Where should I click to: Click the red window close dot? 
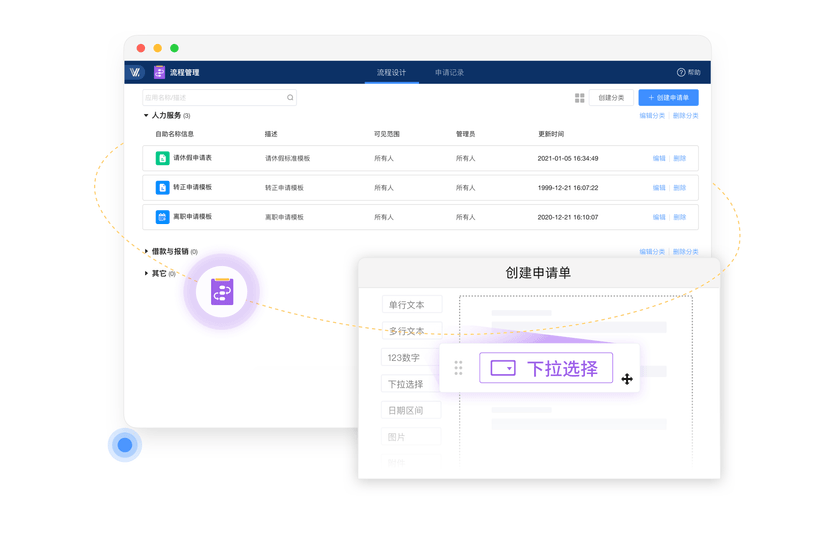tap(141, 48)
